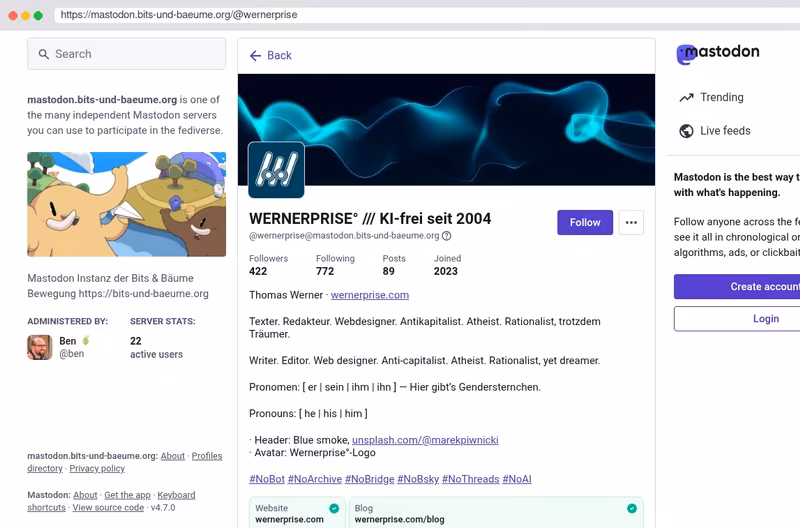Open the Get the app link

(x=127, y=495)
